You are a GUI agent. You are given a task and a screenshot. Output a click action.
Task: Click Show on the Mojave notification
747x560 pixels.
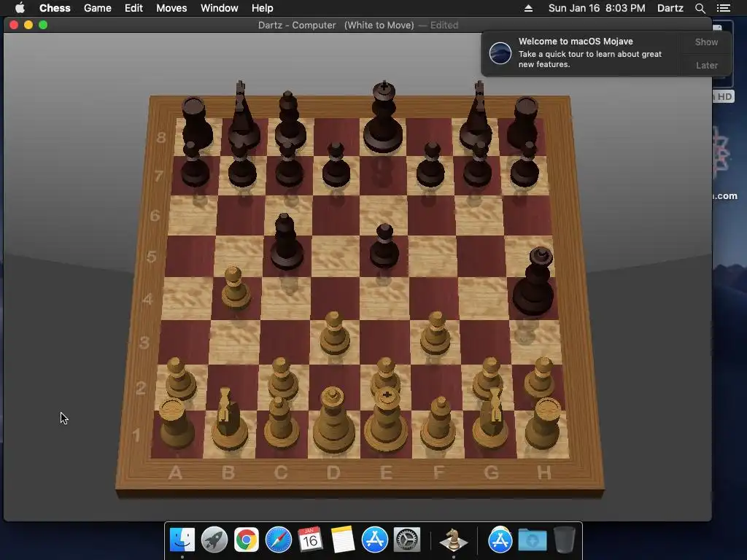706,42
